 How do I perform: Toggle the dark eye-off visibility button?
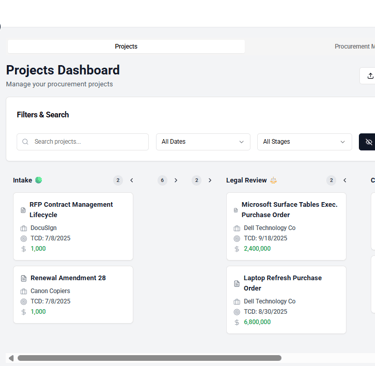pyautogui.click(x=368, y=142)
